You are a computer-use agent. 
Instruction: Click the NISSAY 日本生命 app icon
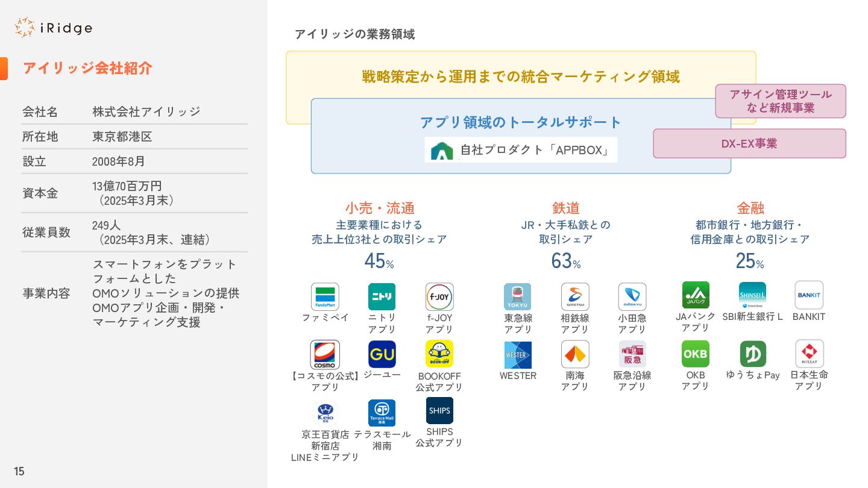(810, 354)
